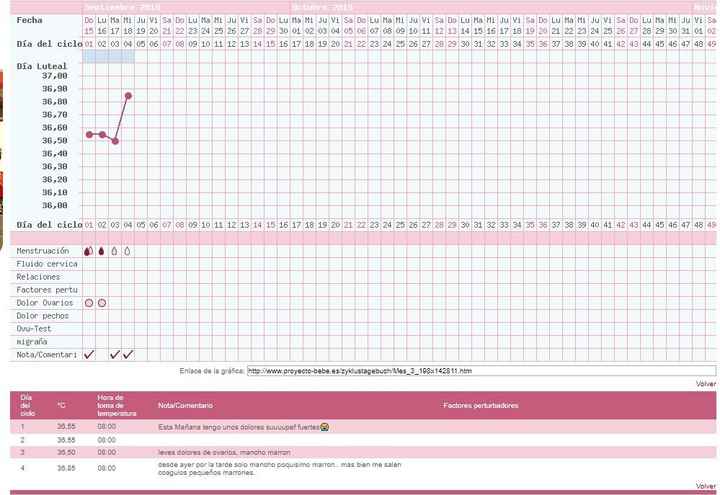
Task: Select the day 01 temperature point on the graph
Action: click(89, 135)
